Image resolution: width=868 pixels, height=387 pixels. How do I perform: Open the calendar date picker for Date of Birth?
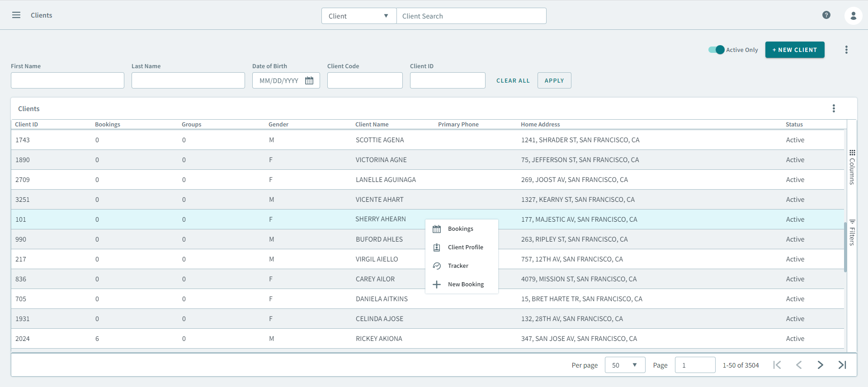309,81
